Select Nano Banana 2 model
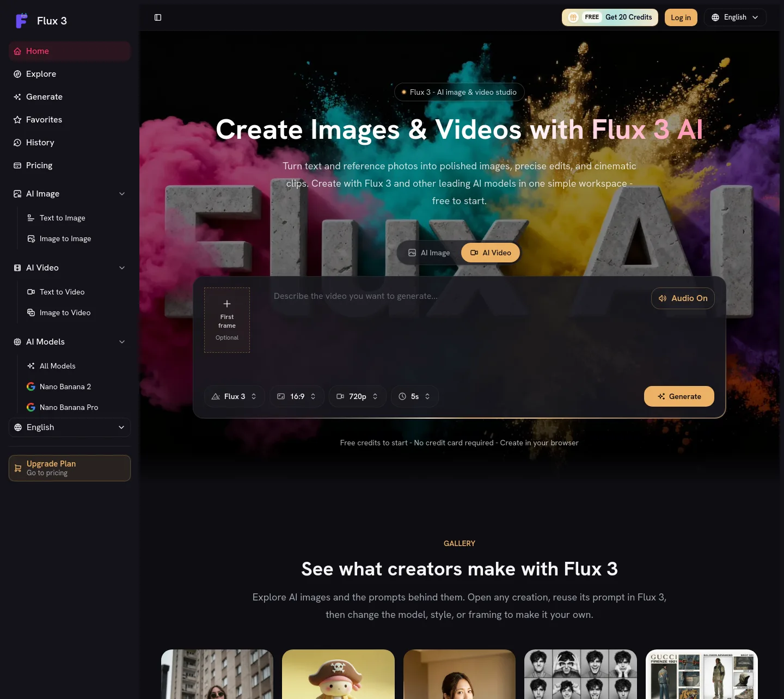Image resolution: width=784 pixels, height=699 pixels. (x=76, y=387)
